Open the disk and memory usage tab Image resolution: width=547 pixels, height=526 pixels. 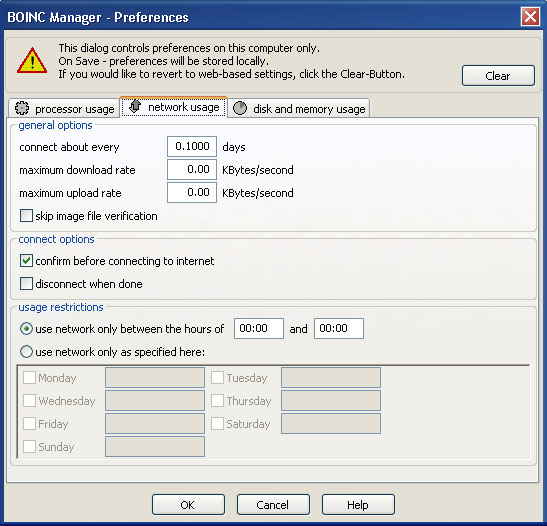pos(299,108)
